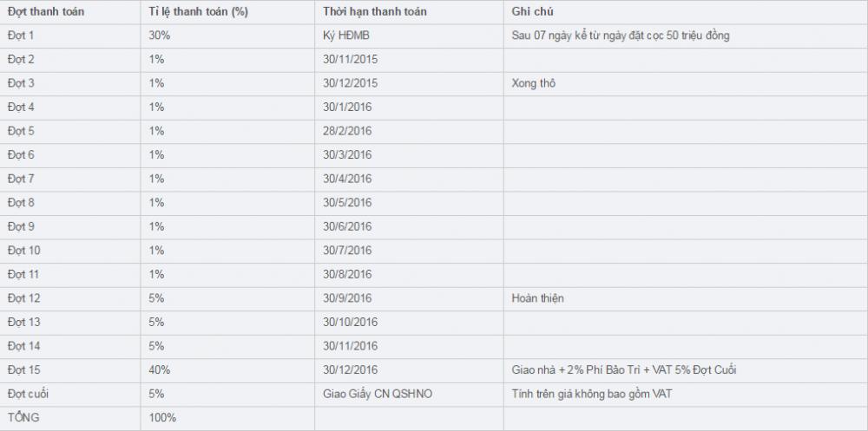
Task: Select the 100% total cell
Action: [163, 418]
